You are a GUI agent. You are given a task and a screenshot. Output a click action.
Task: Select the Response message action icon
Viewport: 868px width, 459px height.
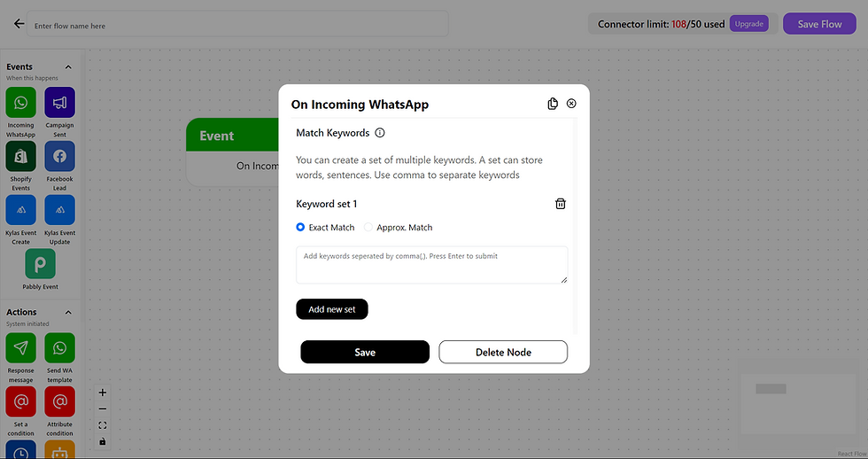tap(21, 347)
